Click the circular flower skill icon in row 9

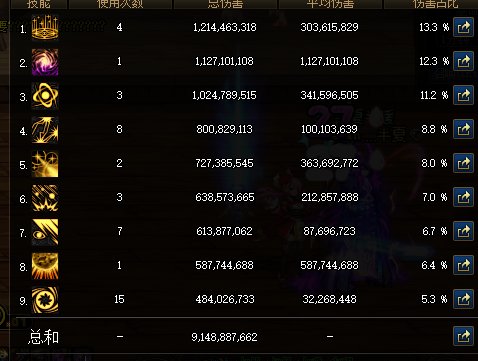point(45,300)
